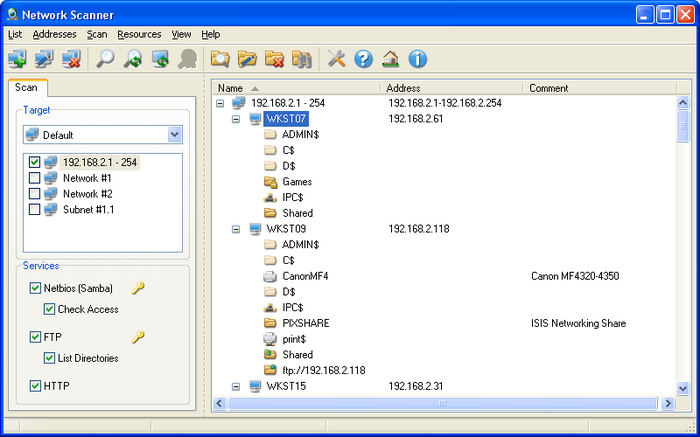This screenshot has height=437, width=700.
Task: Click the folder with red X toolbar icon
Action: point(274,59)
